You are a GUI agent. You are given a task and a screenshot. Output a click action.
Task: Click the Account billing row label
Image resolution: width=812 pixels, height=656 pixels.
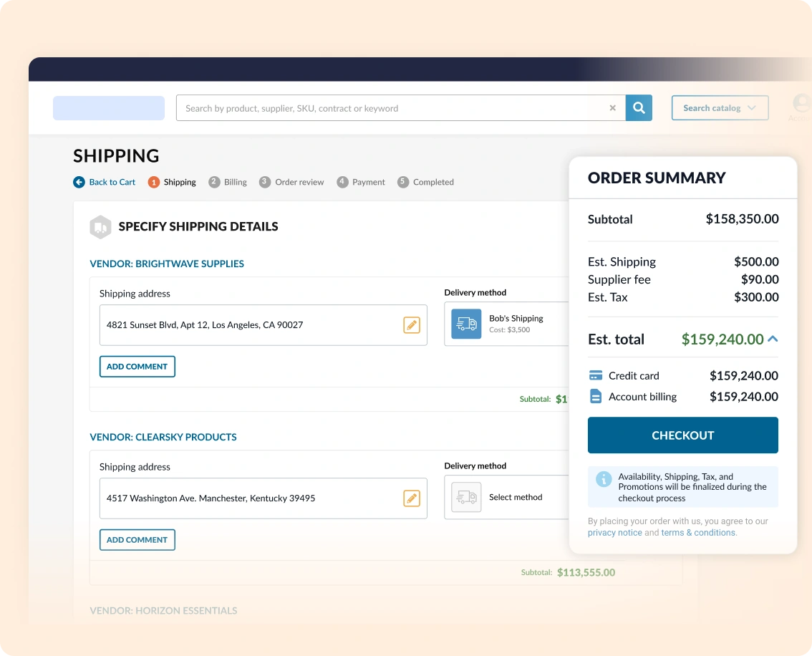[x=643, y=397]
